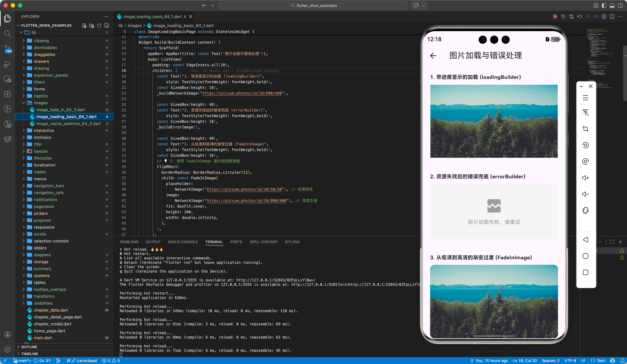
Task: Refresh the Explorer file tree
Action: tap(99, 25)
